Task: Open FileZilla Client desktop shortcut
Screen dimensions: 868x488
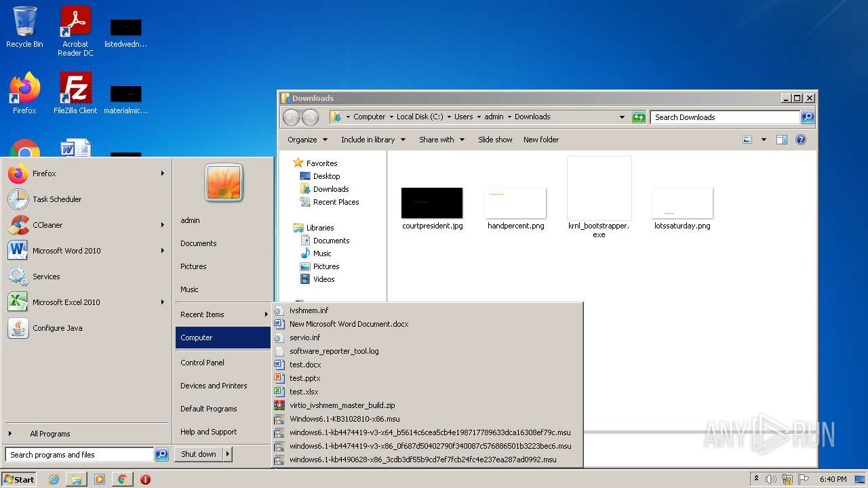Action: pos(75,93)
